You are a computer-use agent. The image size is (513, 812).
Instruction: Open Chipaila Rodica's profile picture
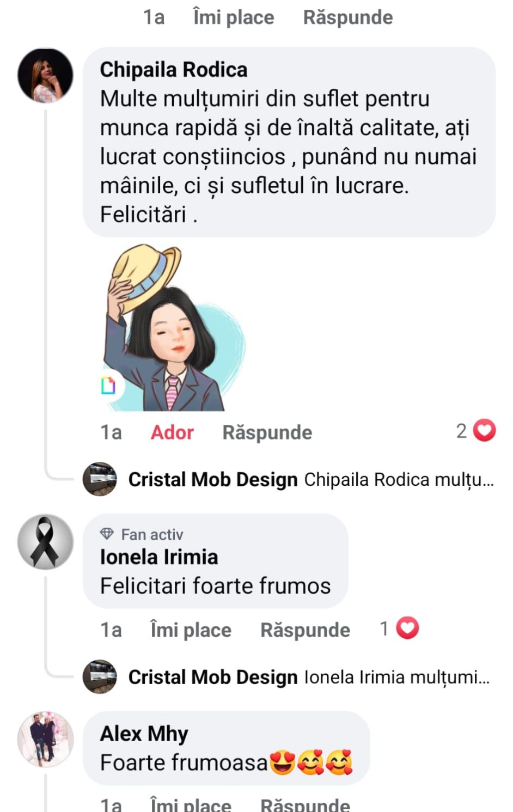coord(45,76)
